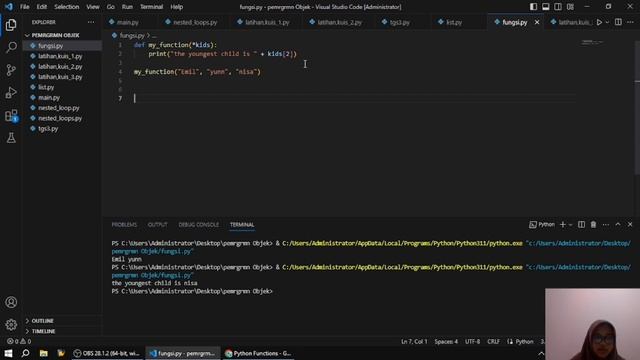Open the Testing flask view
Screen dimensions: 640x360
(11, 138)
